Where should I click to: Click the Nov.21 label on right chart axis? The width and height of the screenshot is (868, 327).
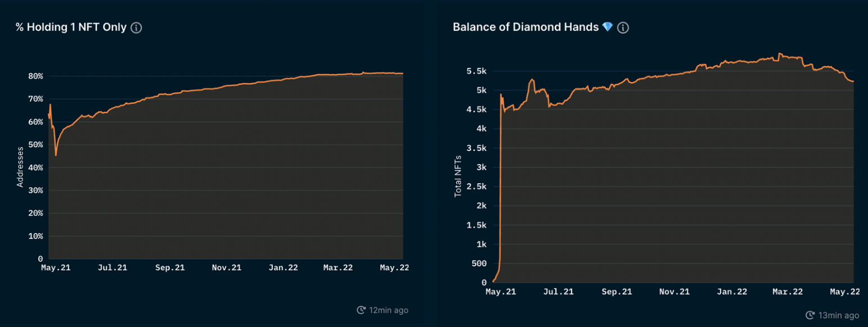click(x=674, y=292)
